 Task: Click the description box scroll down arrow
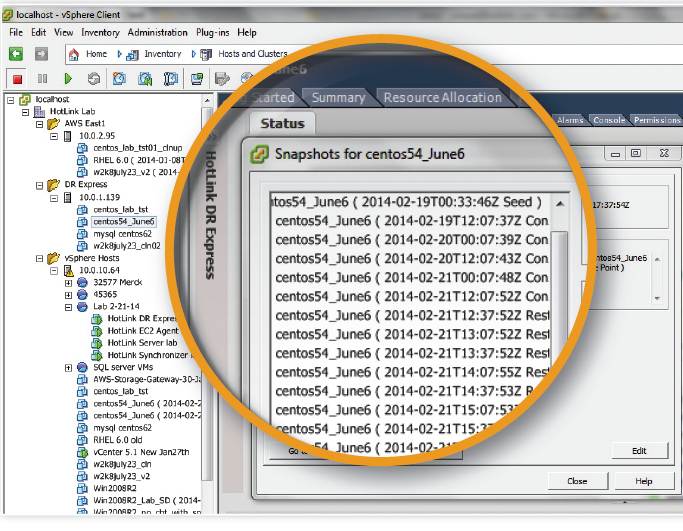click(658, 298)
